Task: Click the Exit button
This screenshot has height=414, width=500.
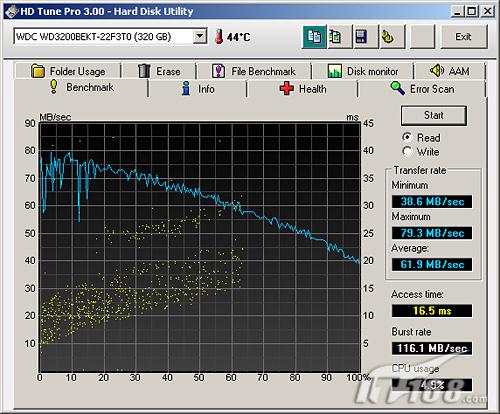Action: (x=464, y=36)
